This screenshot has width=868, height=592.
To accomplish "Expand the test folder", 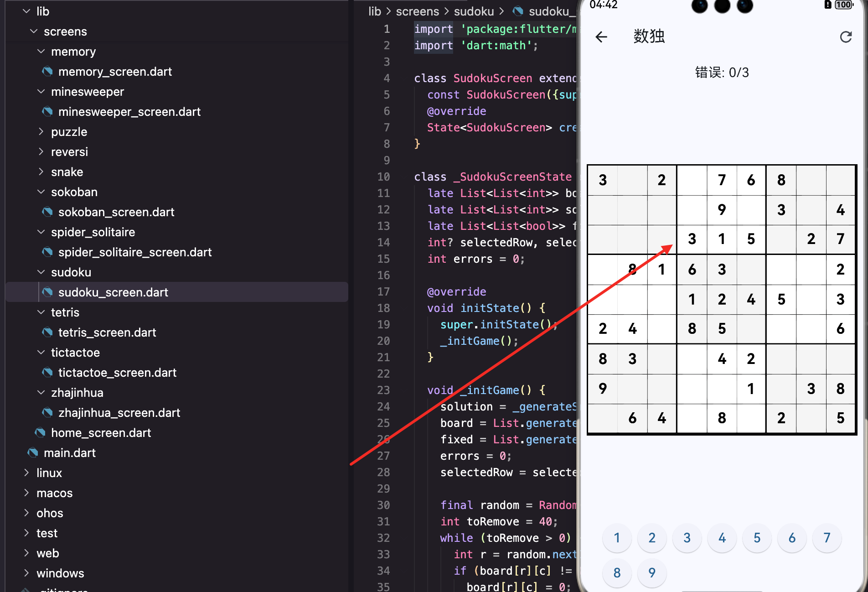I will click(x=26, y=533).
